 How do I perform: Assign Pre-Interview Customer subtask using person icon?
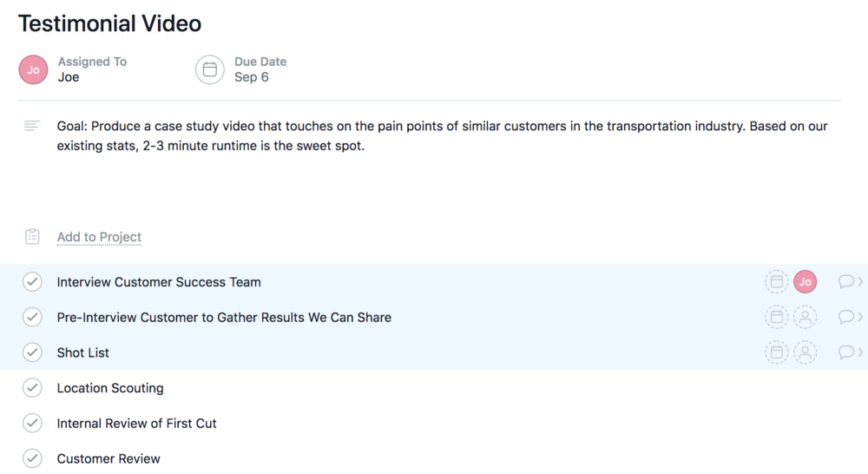point(806,317)
